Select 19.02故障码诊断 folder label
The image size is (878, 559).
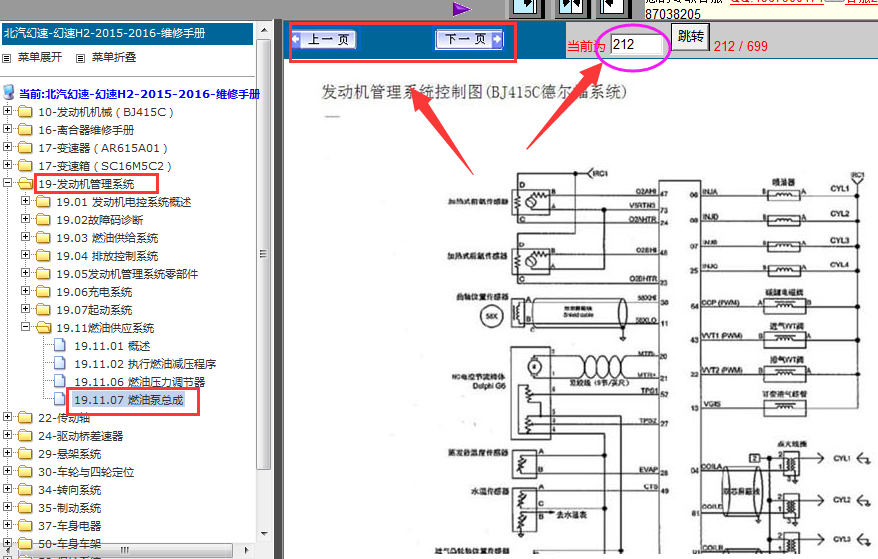(100, 220)
